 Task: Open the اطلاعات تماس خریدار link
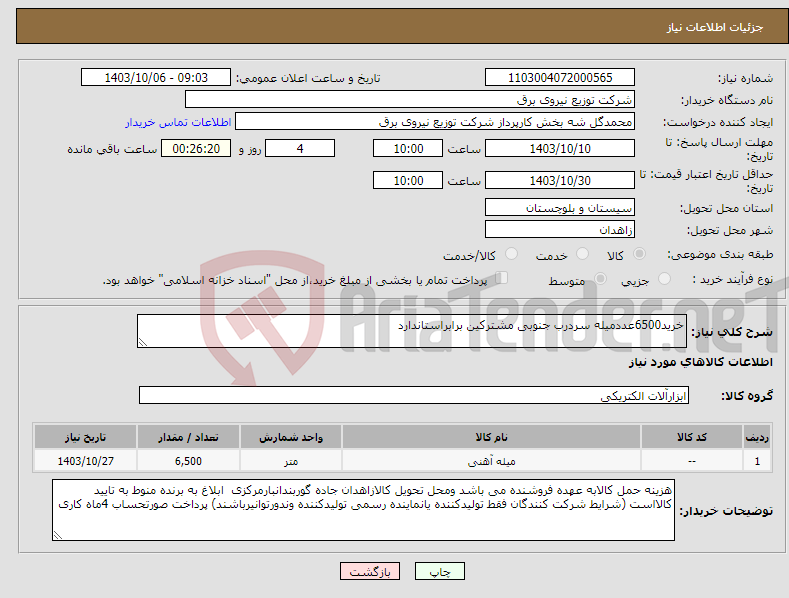tap(178, 122)
